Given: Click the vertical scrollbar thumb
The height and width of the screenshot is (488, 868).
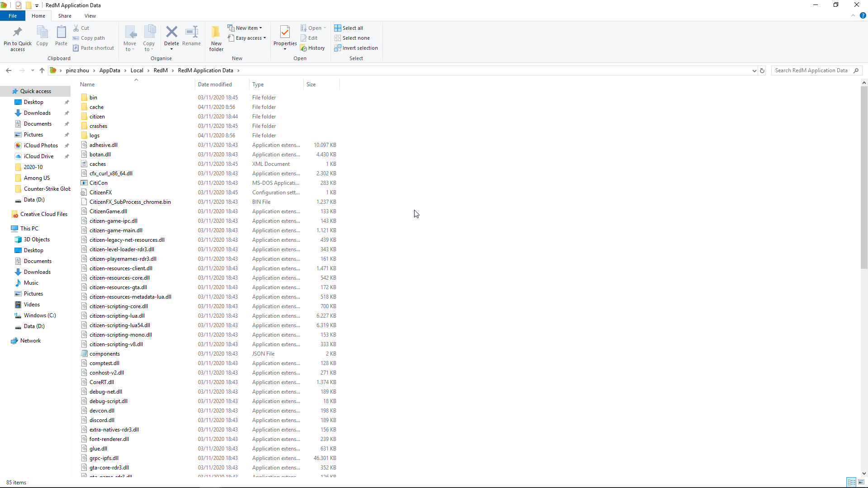Looking at the screenshot, I should pyautogui.click(x=864, y=177).
